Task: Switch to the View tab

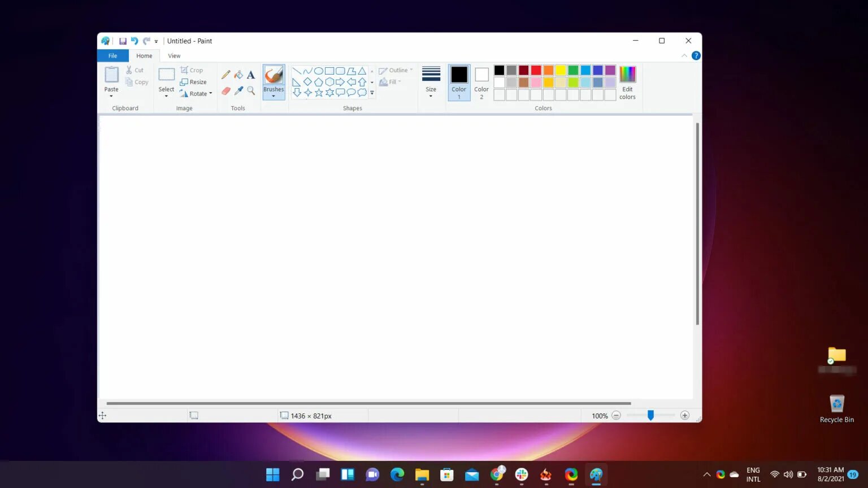Action: [174, 56]
